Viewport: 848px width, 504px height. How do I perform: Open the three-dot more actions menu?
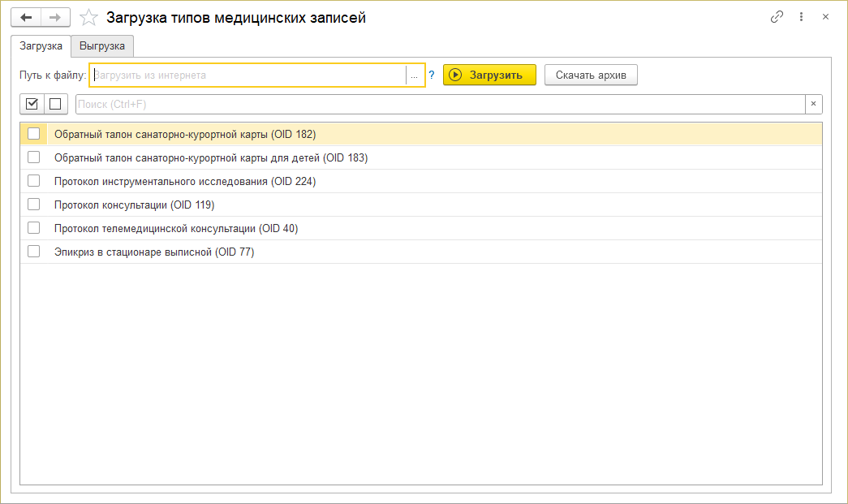[802, 17]
